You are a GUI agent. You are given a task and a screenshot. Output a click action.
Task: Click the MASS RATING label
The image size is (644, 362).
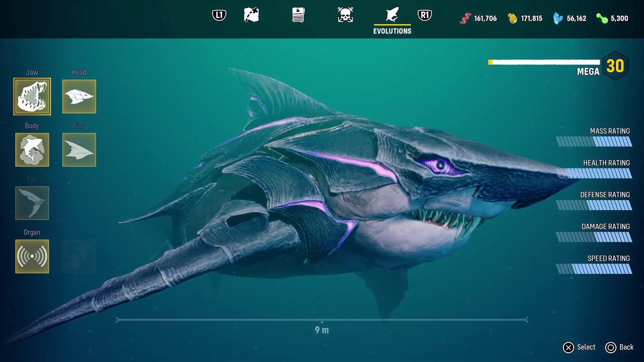click(x=610, y=131)
